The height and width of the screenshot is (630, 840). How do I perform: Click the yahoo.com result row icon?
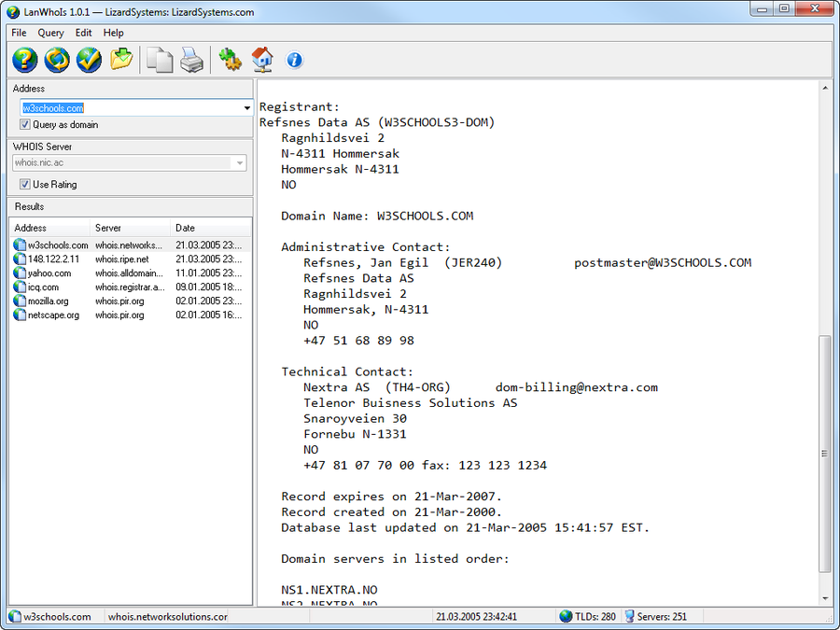tap(20, 273)
